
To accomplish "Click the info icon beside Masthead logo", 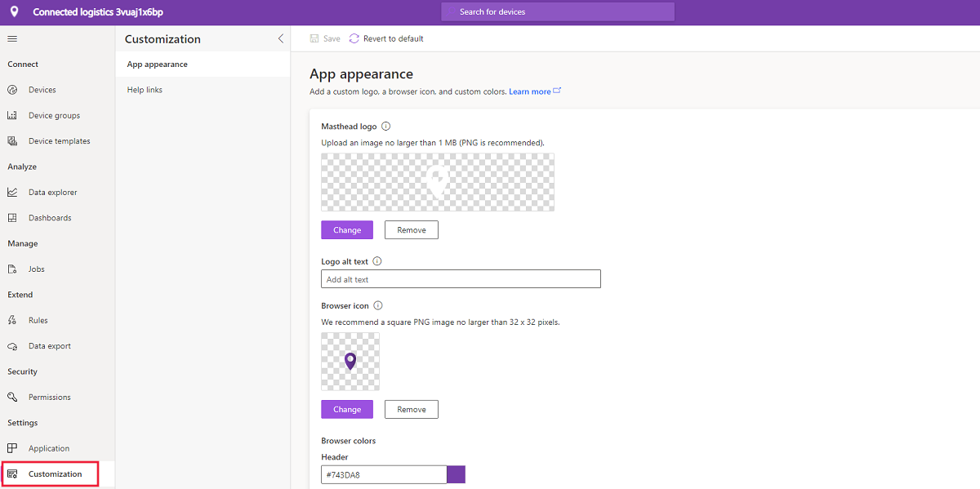I will (x=386, y=127).
